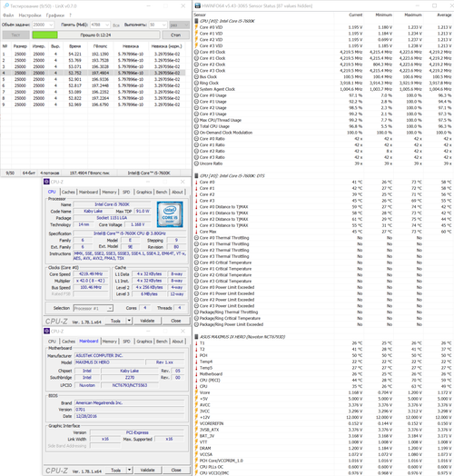Open the 'раз' unit dropdown in LinX
Image resolution: width=454 pixels, height=476 pixels.
click(x=179, y=25)
